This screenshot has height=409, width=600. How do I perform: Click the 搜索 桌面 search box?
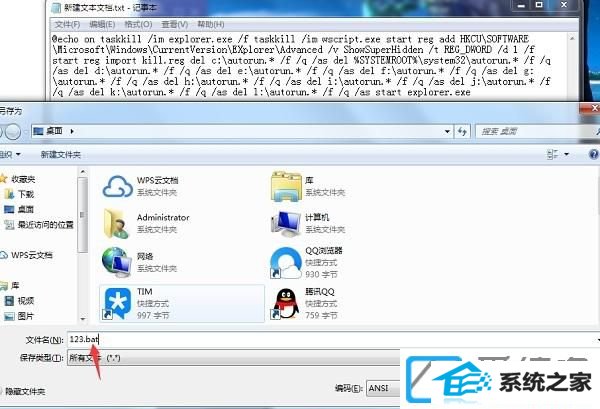pyautogui.click(x=536, y=132)
